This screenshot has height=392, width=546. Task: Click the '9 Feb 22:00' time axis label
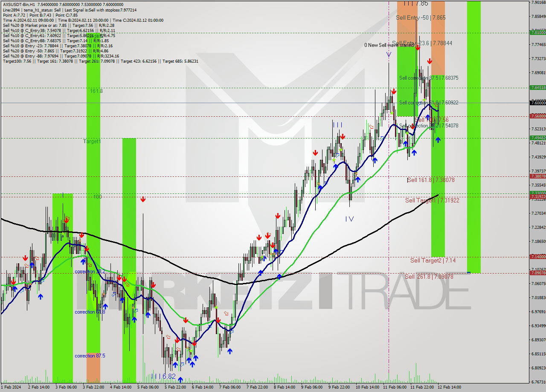pyautogui.click(x=339, y=387)
